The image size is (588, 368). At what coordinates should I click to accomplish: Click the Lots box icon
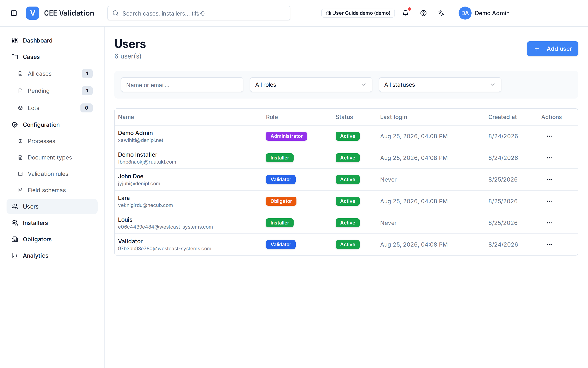[20, 108]
